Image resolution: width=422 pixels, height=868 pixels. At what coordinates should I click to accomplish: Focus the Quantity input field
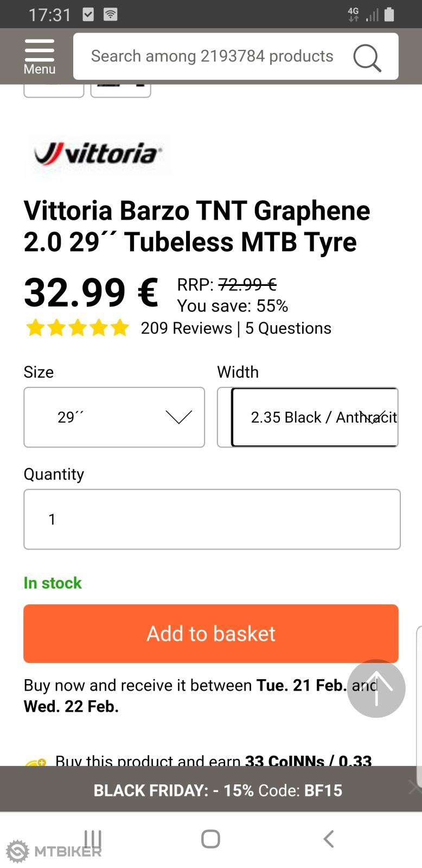(x=212, y=519)
